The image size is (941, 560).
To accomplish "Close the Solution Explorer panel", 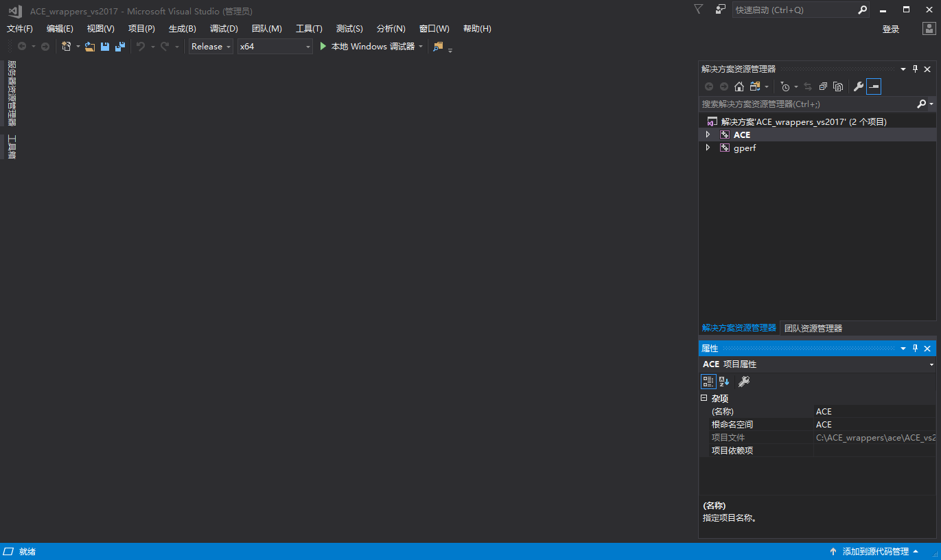I will pos(927,69).
